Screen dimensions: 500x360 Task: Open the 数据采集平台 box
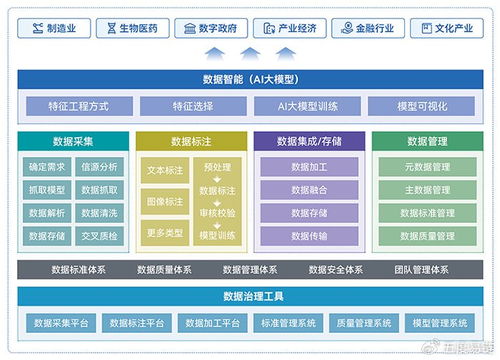61,323
